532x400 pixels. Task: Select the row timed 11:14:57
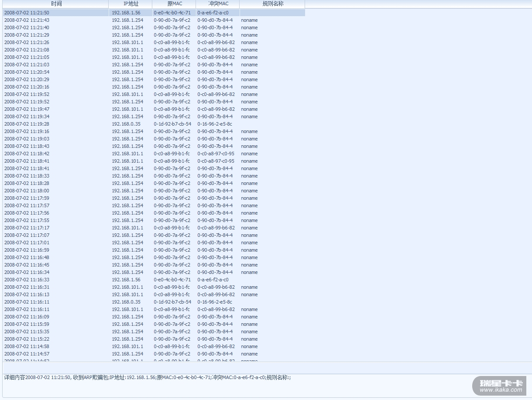point(154,354)
